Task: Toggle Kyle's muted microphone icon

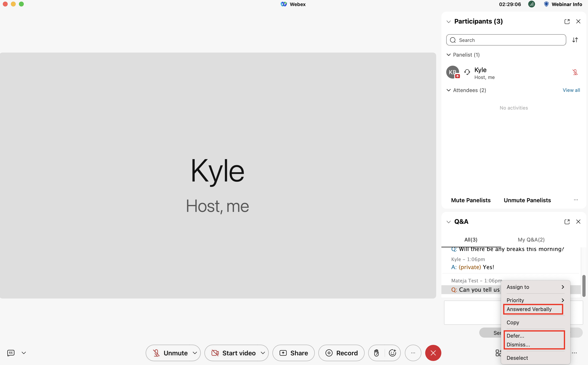Action: coord(575,72)
